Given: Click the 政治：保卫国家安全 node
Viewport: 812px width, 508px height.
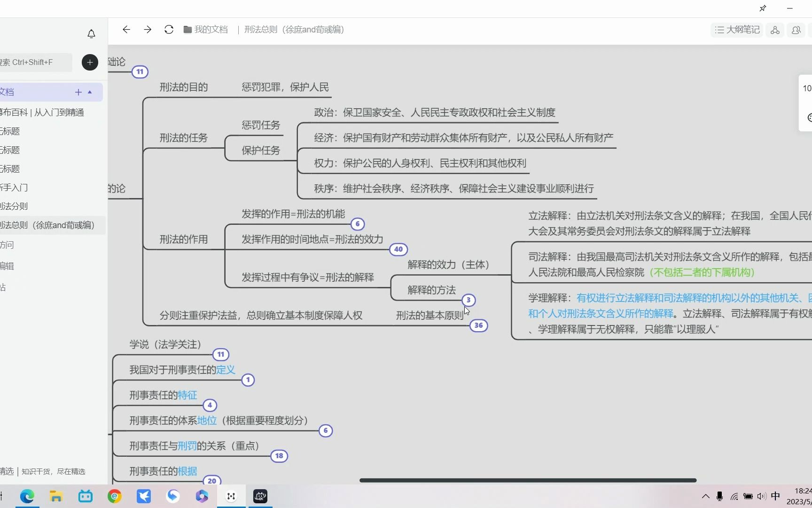Looking at the screenshot, I should coord(435,112).
